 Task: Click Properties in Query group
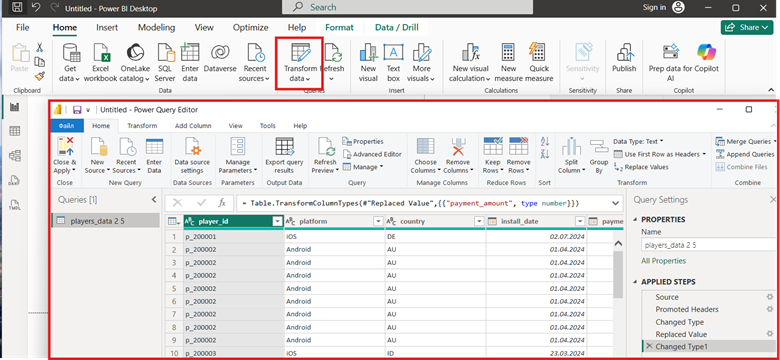coord(363,142)
